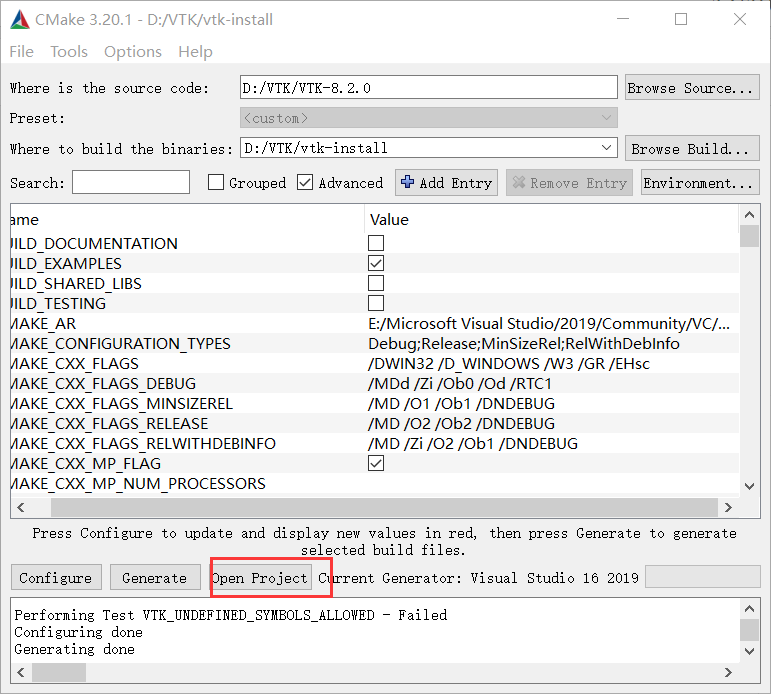The height and width of the screenshot is (694, 771).
Task: Disable the CMAKE_CXX_MP_FLAG checkbox
Action: (376, 463)
